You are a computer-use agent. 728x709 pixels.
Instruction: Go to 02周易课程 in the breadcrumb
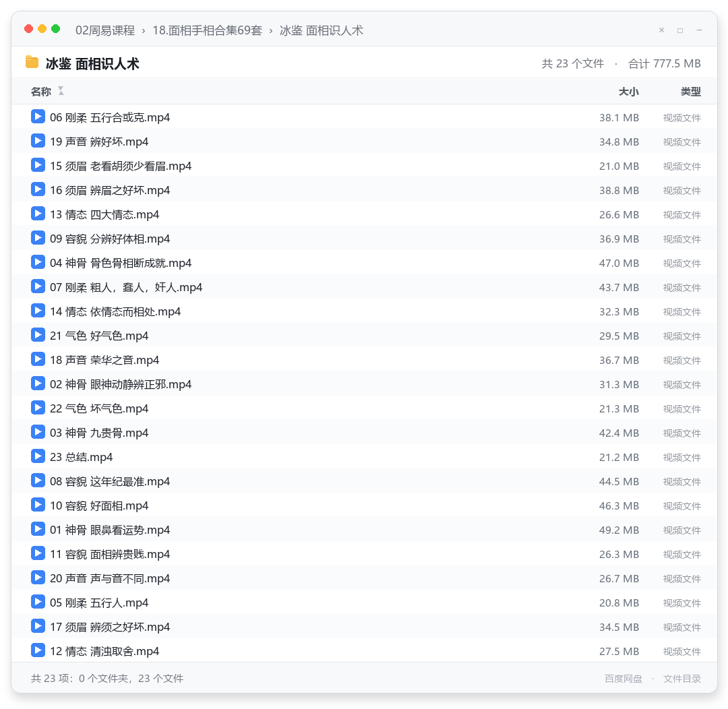105,30
